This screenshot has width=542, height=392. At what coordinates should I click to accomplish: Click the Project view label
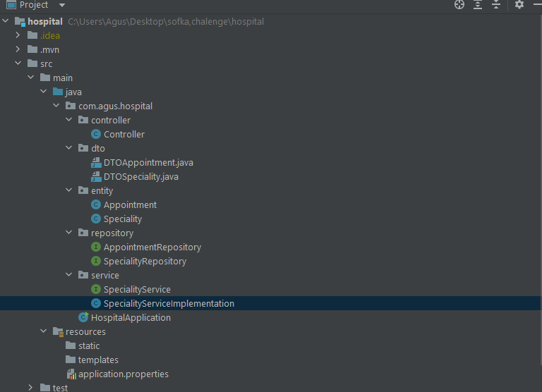pyautogui.click(x=34, y=5)
